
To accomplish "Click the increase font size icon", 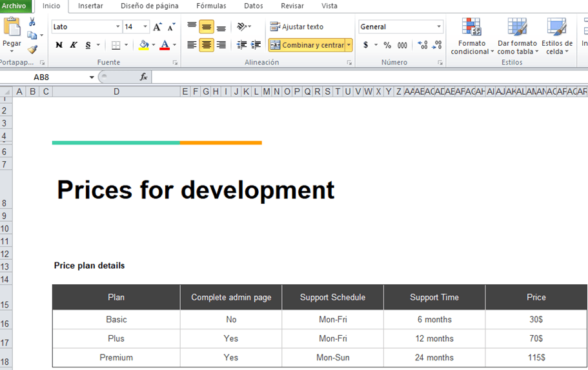I will click(157, 27).
